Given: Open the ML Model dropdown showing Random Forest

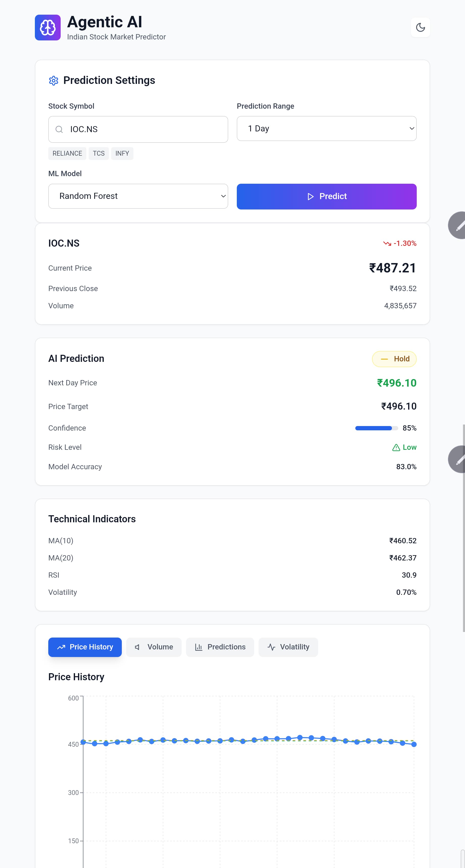Looking at the screenshot, I should [x=138, y=196].
